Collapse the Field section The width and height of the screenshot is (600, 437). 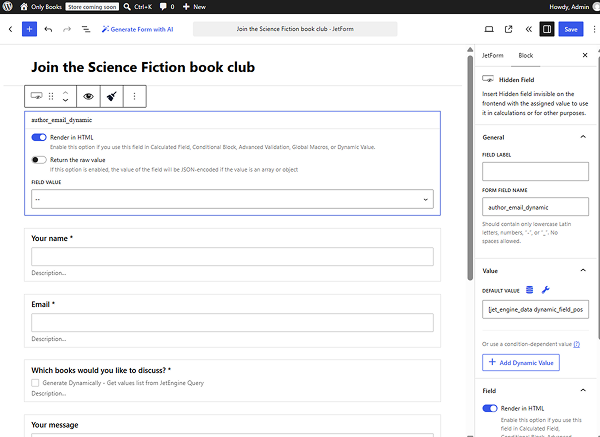click(x=583, y=391)
